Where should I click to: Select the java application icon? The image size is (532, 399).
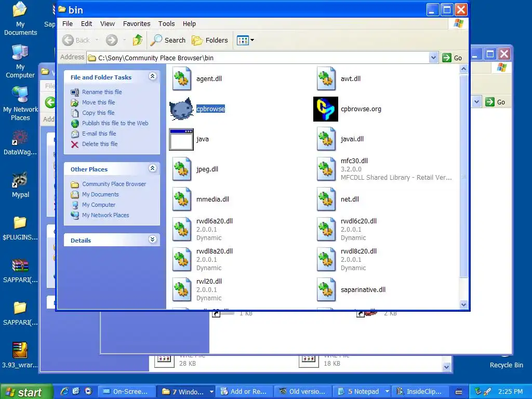181,139
